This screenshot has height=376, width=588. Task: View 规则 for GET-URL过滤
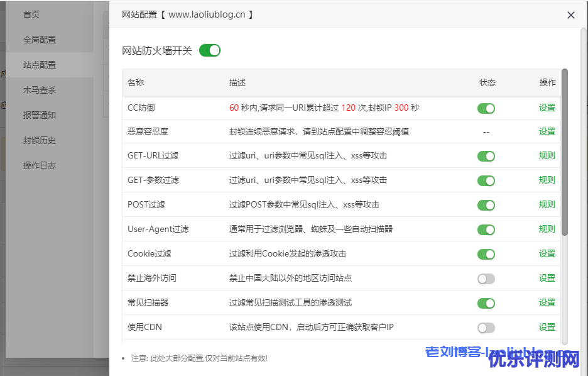click(547, 156)
